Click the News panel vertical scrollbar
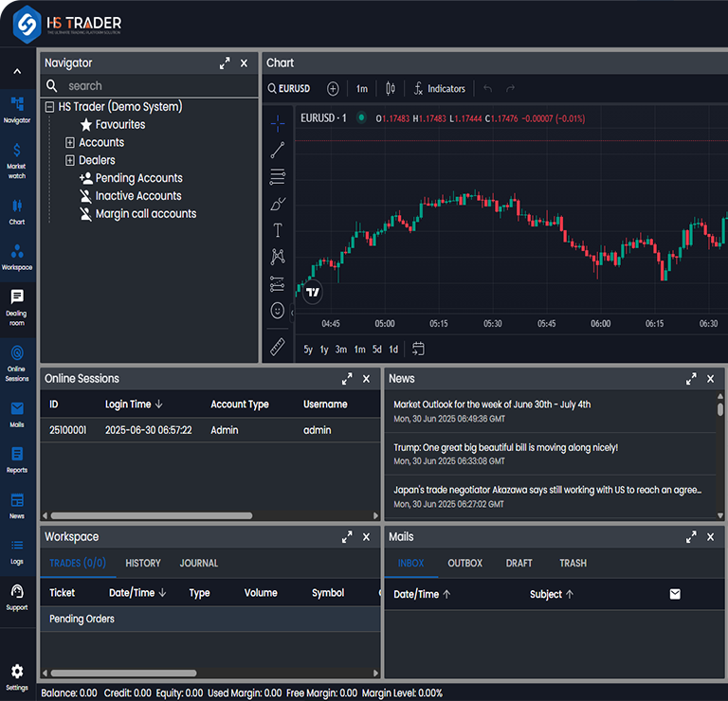The image size is (728, 701). click(720, 409)
